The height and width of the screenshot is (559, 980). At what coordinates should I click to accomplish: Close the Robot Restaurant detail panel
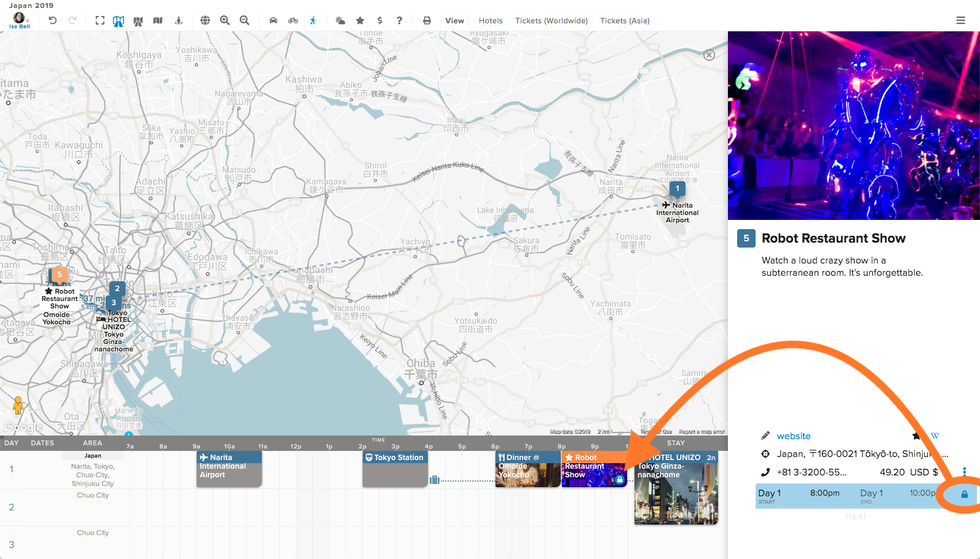point(709,55)
